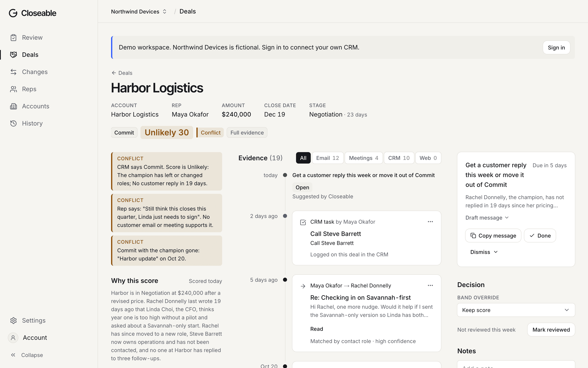The width and height of the screenshot is (588, 368).
Task: Open the Review section clipboard icon
Action: 13,38
